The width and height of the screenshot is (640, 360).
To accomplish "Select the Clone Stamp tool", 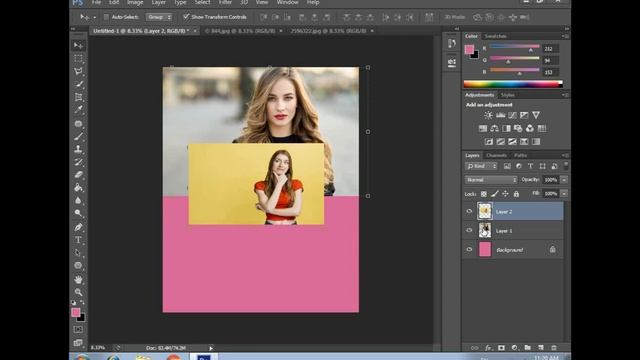I will tap(78, 149).
